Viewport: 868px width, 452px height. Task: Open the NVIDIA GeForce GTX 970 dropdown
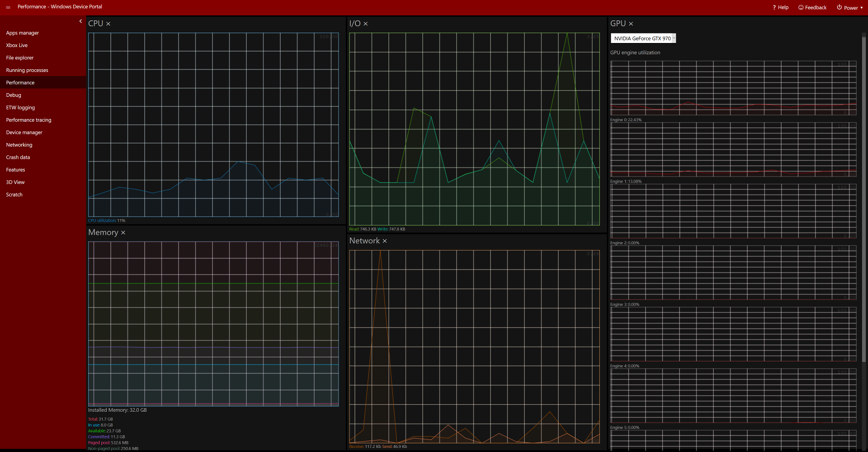[x=643, y=38]
